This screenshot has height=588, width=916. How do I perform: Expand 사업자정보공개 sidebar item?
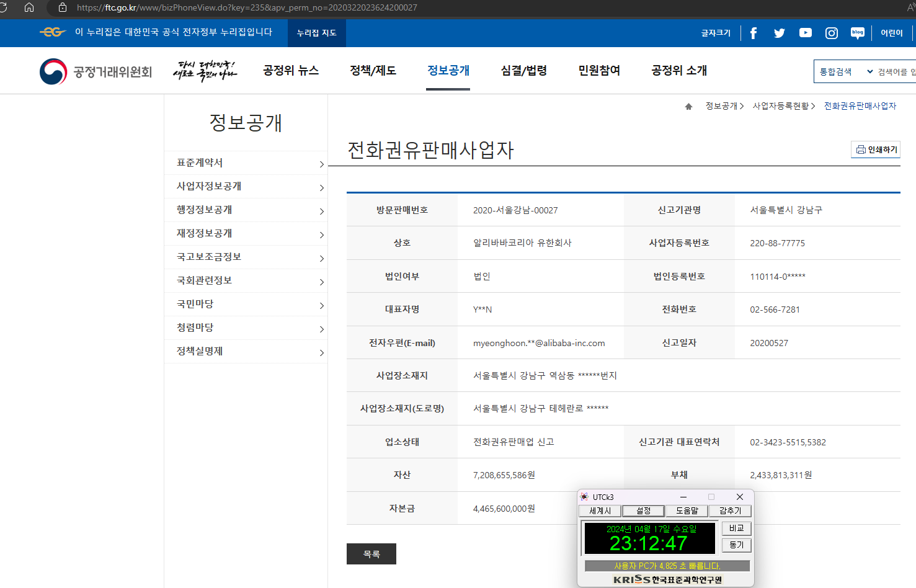(x=246, y=187)
